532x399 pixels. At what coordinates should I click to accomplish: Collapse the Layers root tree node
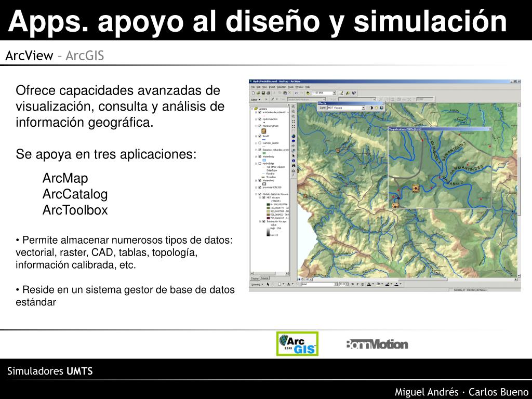coord(252,109)
